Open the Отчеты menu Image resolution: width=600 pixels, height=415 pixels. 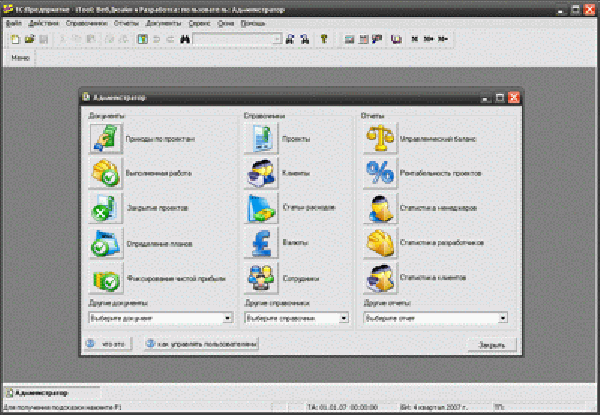click(x=126, y=23)
